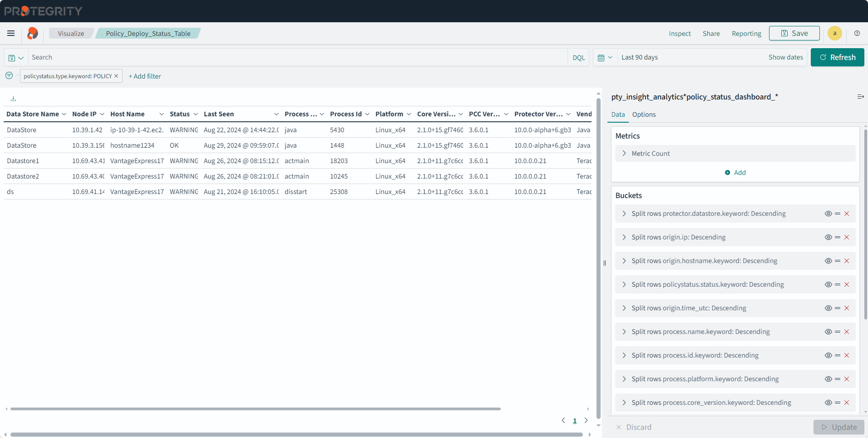The width and height of the screenshot is (868, 438).
Task: Click the Refresh button
Action: pos(837,57)
